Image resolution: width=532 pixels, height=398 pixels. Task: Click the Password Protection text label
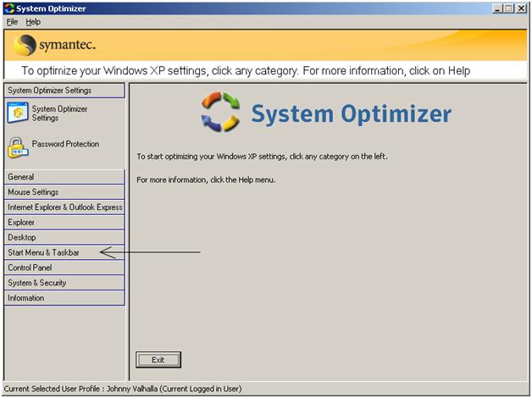66,144
